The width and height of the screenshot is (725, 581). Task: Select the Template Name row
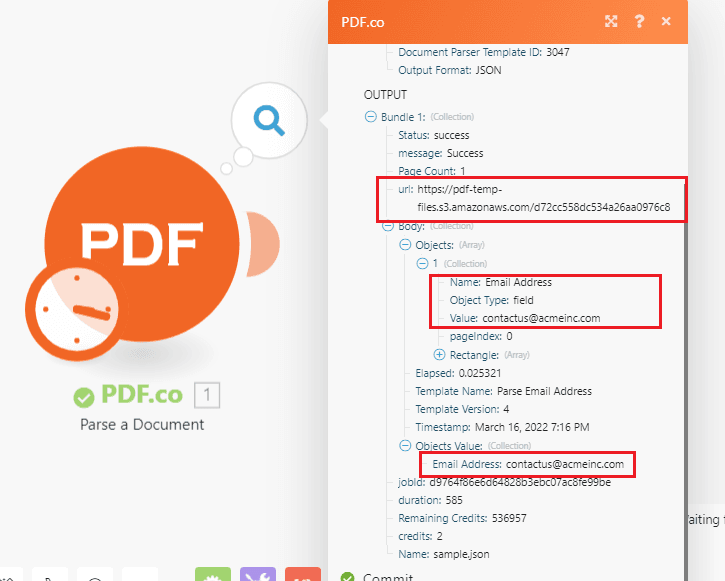tap(503, 391)
